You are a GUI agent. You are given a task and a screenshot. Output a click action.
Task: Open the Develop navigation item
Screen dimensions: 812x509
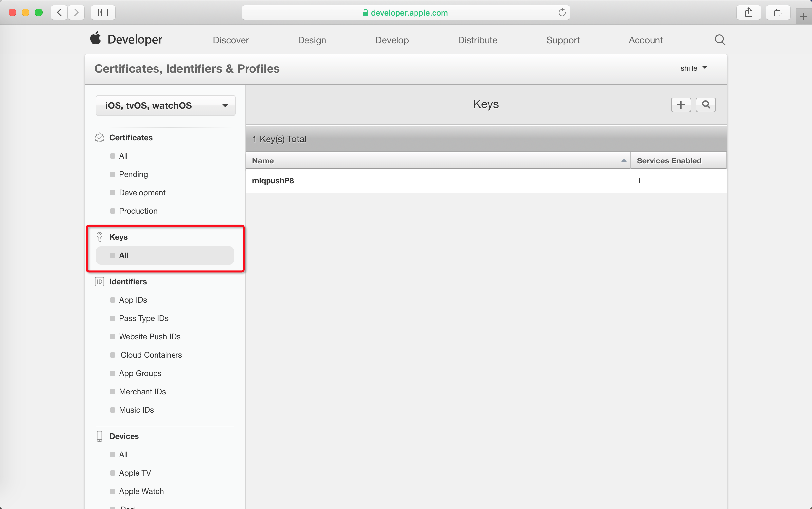coord(392,40)
